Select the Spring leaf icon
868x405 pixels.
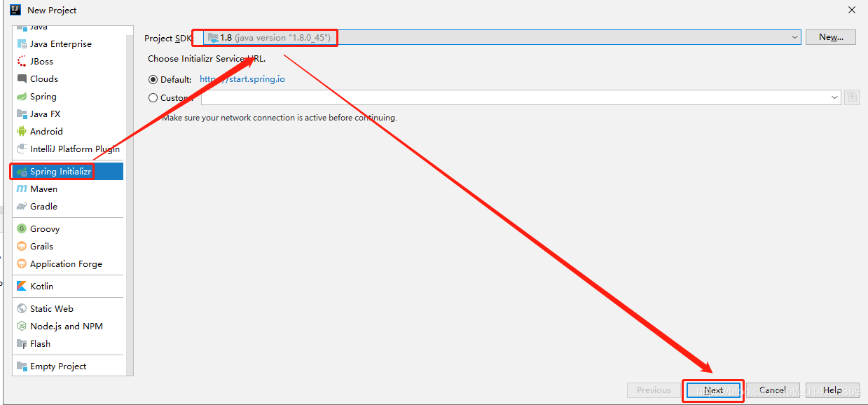point(22,96)
